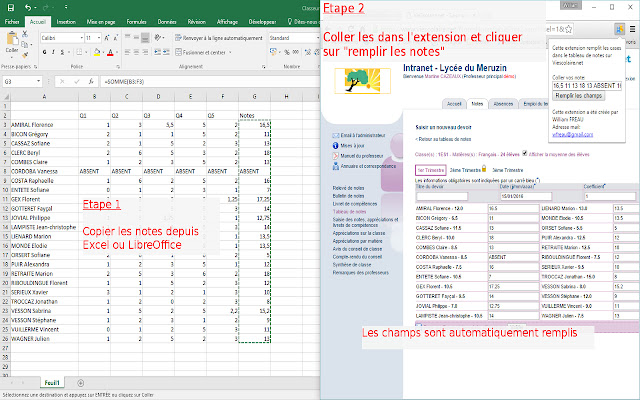Click the Remplir les champs button

[578, 96]
